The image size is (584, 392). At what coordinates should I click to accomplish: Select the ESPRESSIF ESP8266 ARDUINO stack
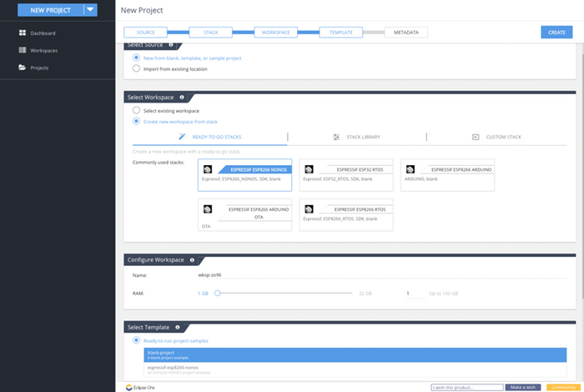[447, 175]
